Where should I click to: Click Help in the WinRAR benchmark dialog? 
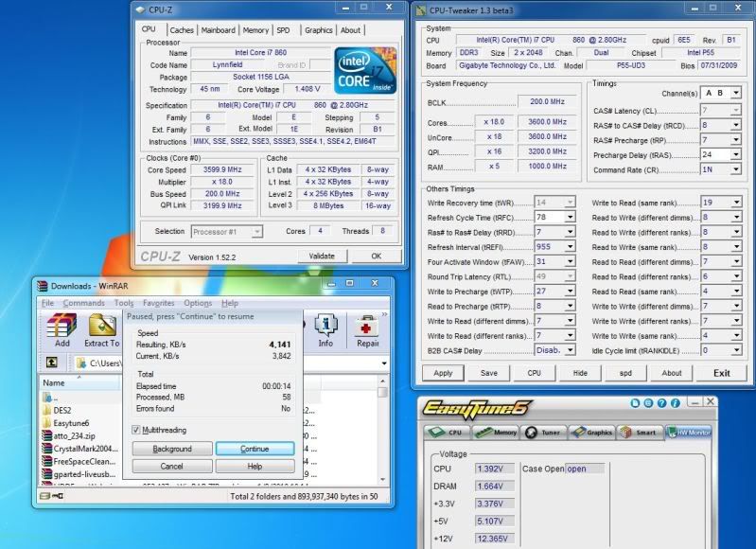[255, 466]
